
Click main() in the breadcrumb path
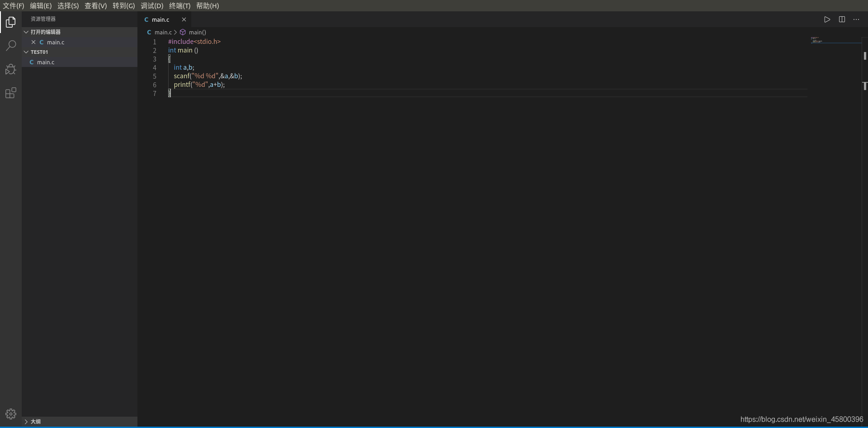pyautogui.click(x=198, y=32)
